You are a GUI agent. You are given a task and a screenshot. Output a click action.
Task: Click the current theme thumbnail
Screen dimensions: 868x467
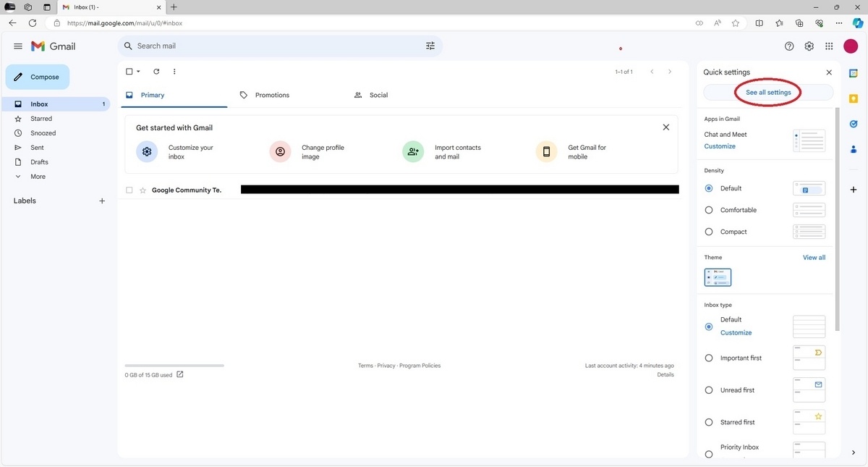[718, 277]
